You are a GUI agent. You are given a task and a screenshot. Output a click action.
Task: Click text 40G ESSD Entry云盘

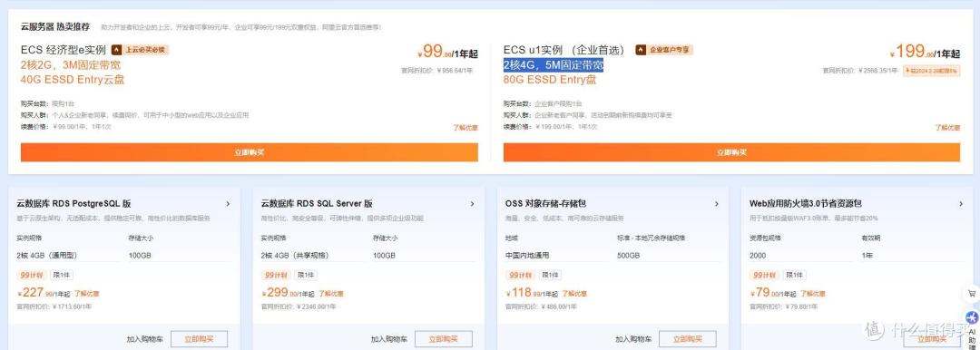[73, 80]
